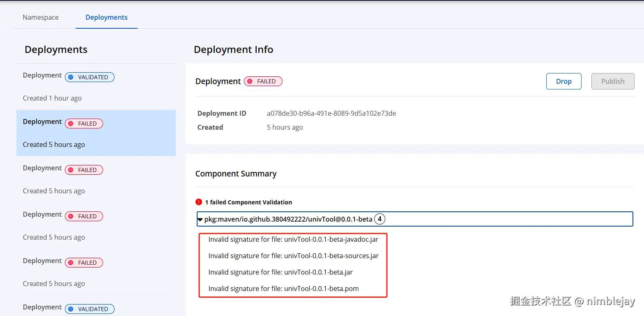Collapse the pkg:maven univTool component triangle

(x=200, y=220)
